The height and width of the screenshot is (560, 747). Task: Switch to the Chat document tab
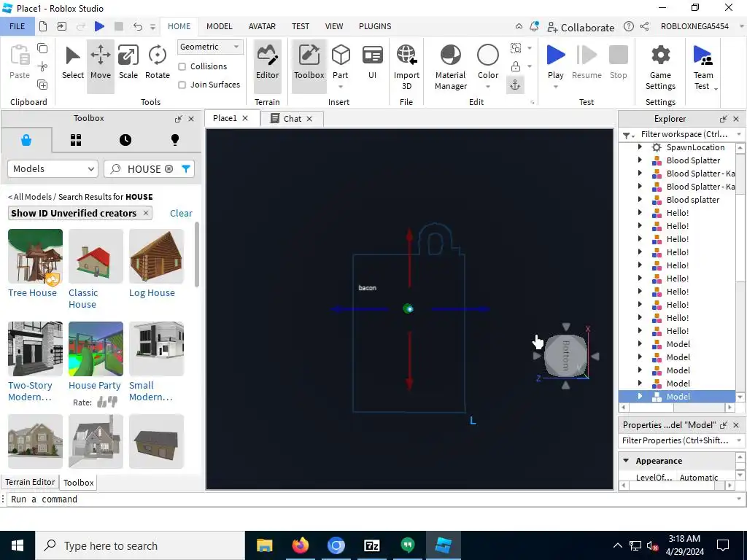[x=292, y=119]
